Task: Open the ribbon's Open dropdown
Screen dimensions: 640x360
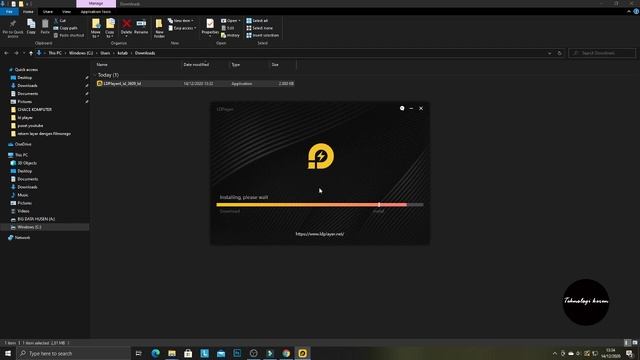Action: coord(231,20)
